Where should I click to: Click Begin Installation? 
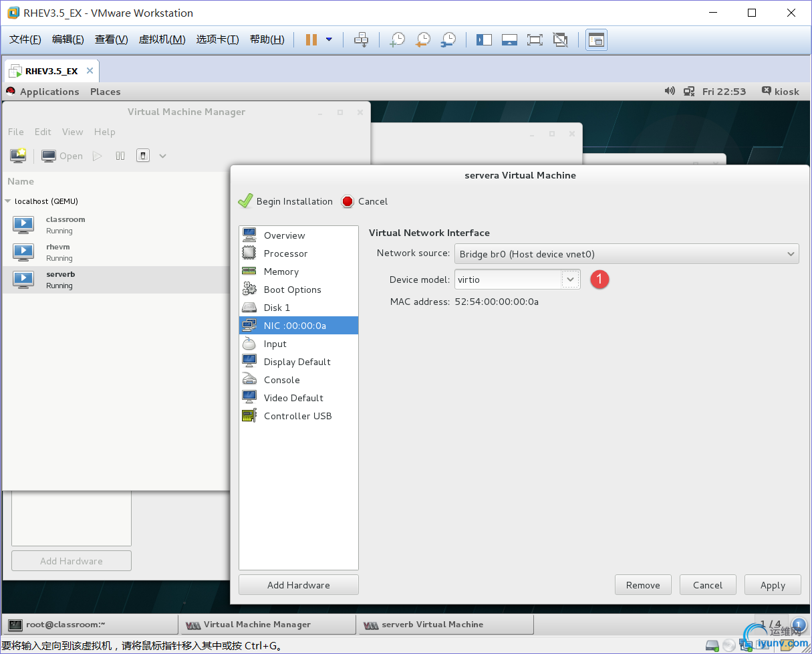pos(285,201)
